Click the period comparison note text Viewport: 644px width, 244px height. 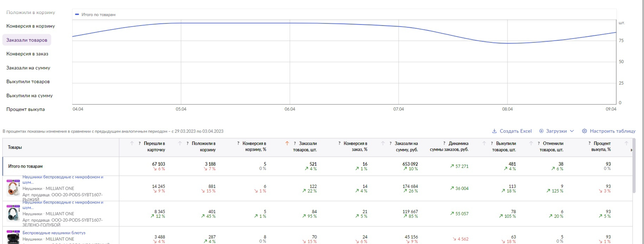tap(113, 131)
